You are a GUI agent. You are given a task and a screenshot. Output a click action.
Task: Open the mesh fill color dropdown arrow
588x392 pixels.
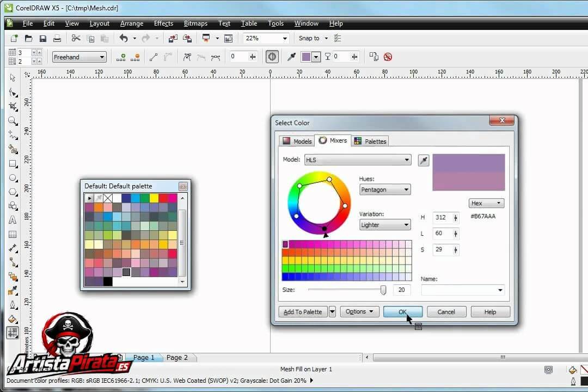tap(316, 57)
